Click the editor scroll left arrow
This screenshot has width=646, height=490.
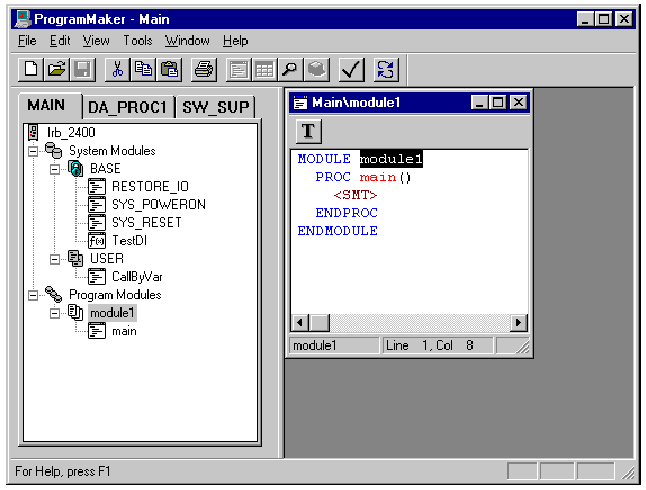pyautogui.click(x=300, y=322)
